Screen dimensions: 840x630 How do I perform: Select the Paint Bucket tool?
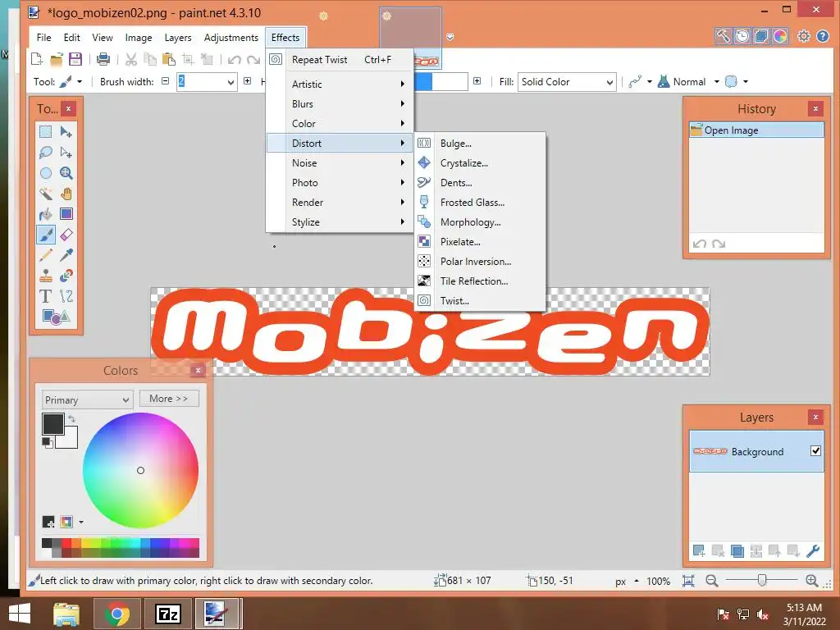(x=46, y=214)
